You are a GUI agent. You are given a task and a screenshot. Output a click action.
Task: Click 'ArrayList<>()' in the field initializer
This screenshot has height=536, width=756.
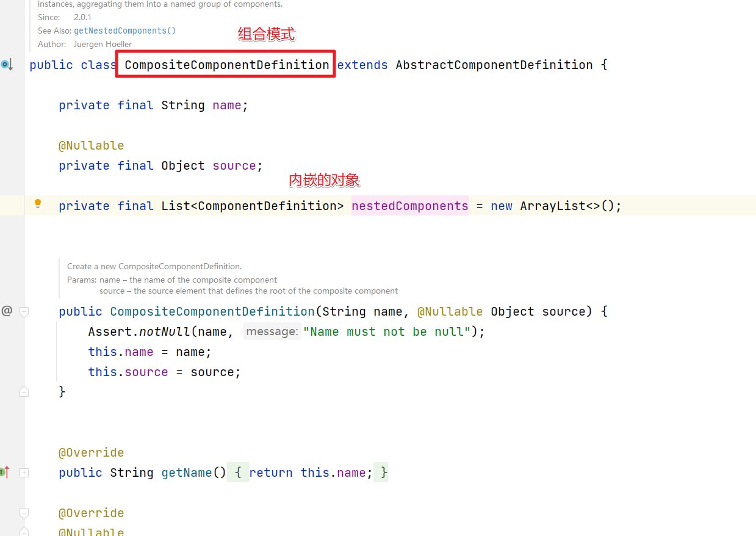tap(567, 206)
